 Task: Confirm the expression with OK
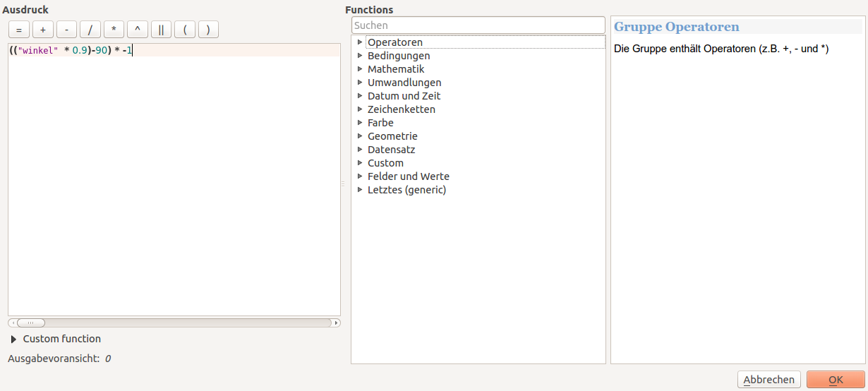pos(836,380)
